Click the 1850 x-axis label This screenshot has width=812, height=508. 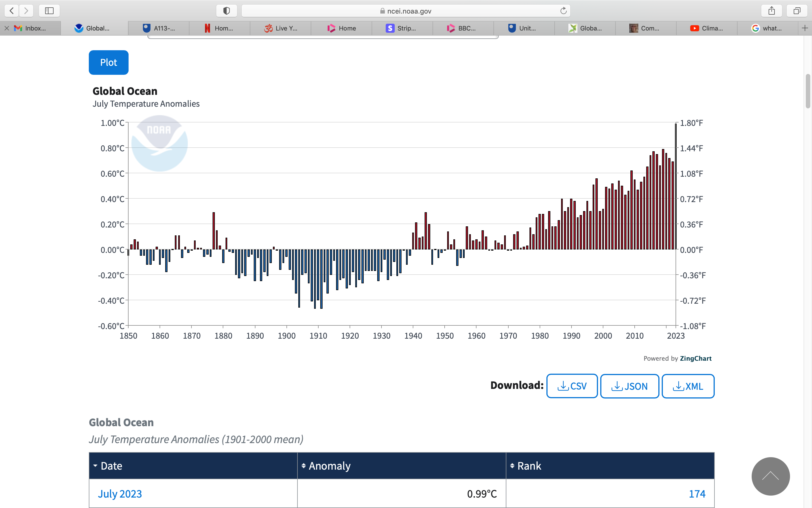(129, 336)
